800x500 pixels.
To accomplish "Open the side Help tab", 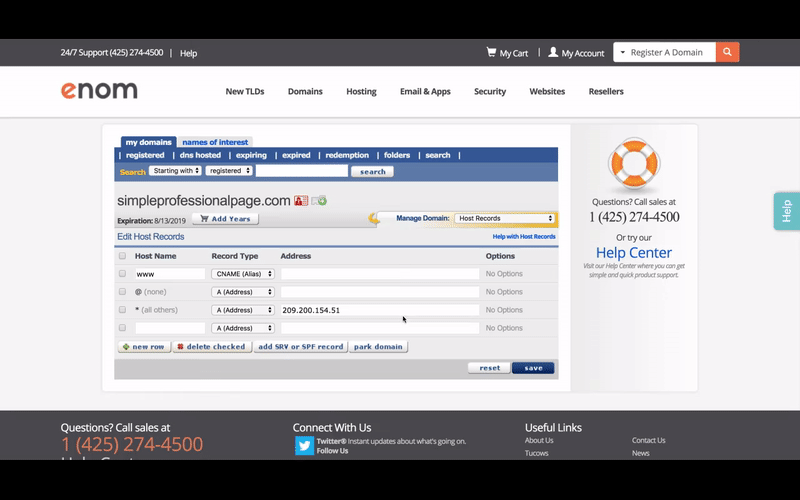I will point(787,211).
